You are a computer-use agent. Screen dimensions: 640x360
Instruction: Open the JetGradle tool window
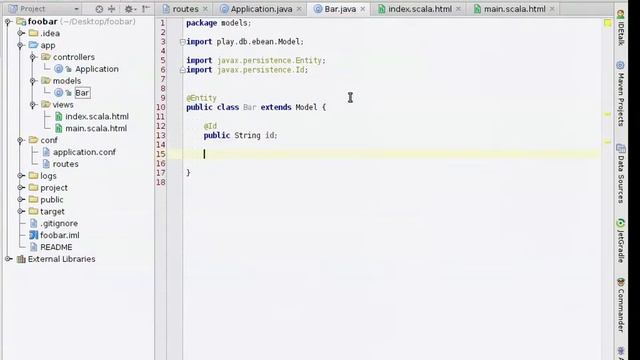[x=620, y=241]
